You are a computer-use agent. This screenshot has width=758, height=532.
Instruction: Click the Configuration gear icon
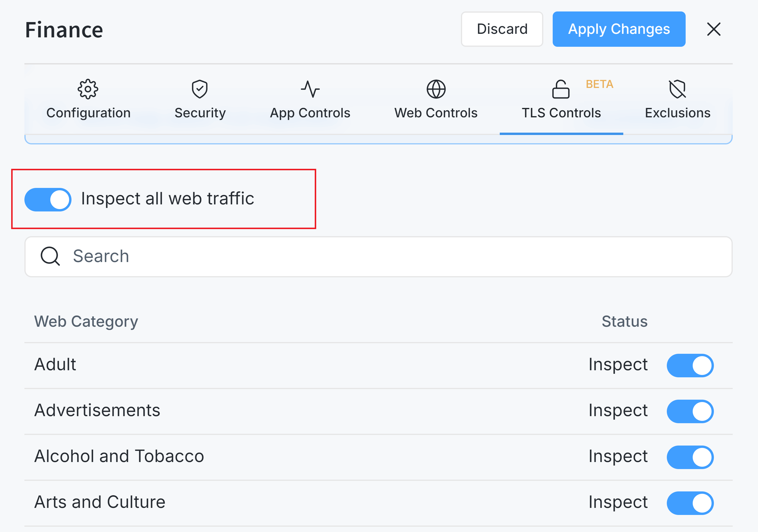point(88,89)
